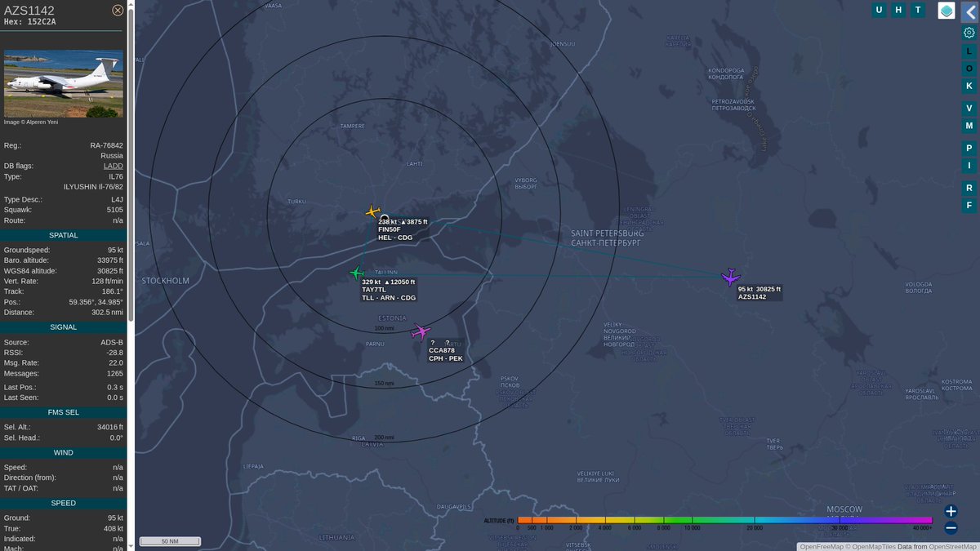
Task: Collapse the SPATIAL section header
Action: point(64,235)
